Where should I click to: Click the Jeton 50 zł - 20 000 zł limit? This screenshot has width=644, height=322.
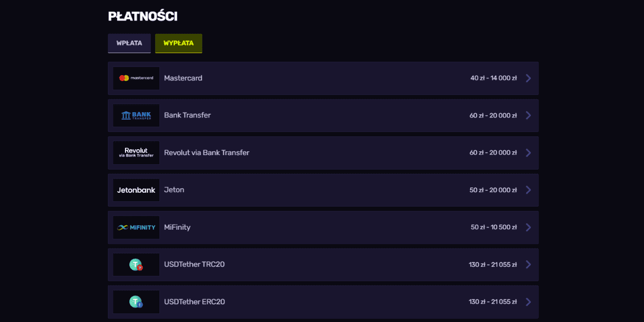(x=493, y=190)
